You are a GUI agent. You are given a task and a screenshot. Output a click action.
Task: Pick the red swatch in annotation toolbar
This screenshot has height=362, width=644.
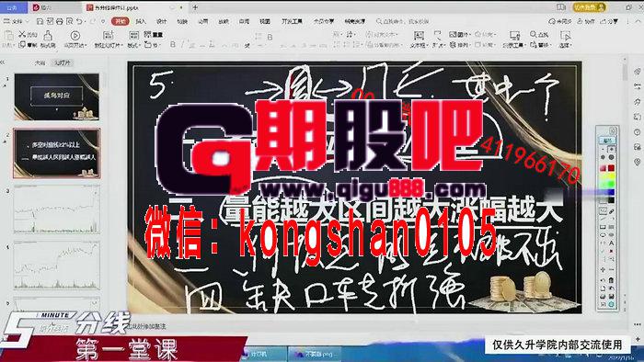pos(611,168)
